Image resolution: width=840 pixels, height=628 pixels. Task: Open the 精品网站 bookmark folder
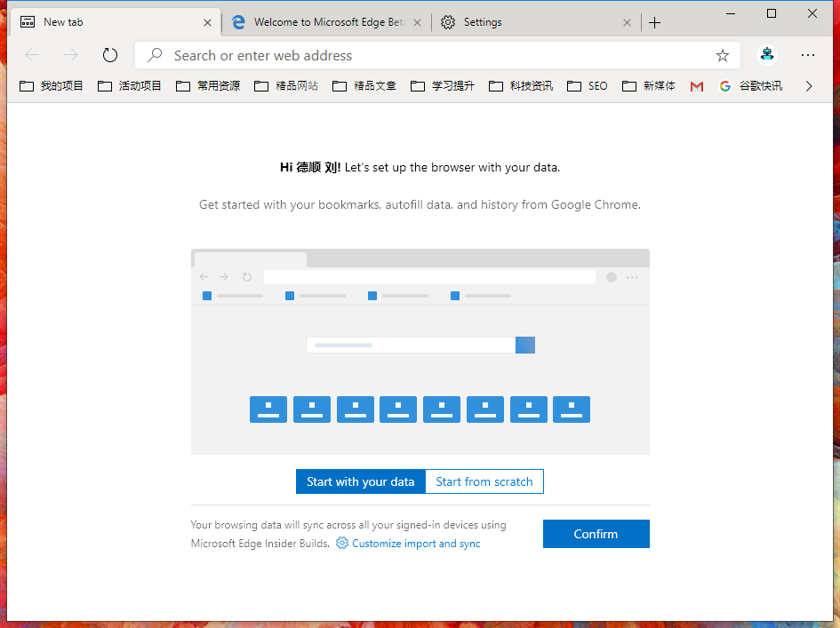tap(286, 85)
